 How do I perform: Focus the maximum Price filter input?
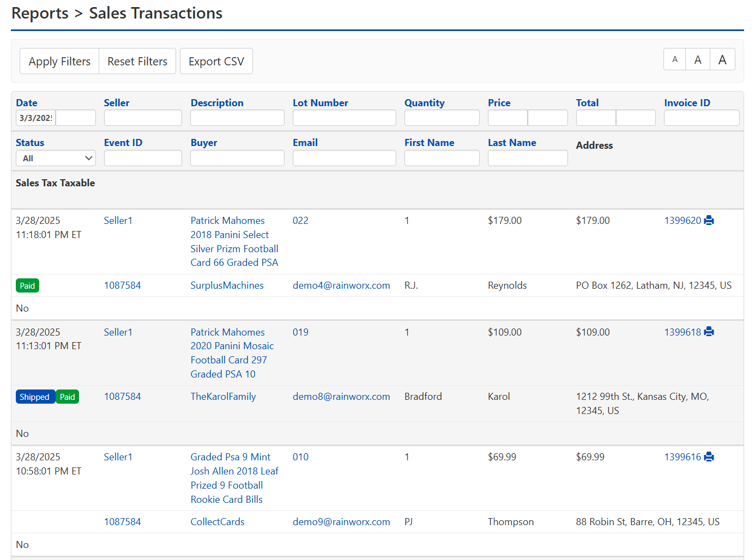(548, 118)
